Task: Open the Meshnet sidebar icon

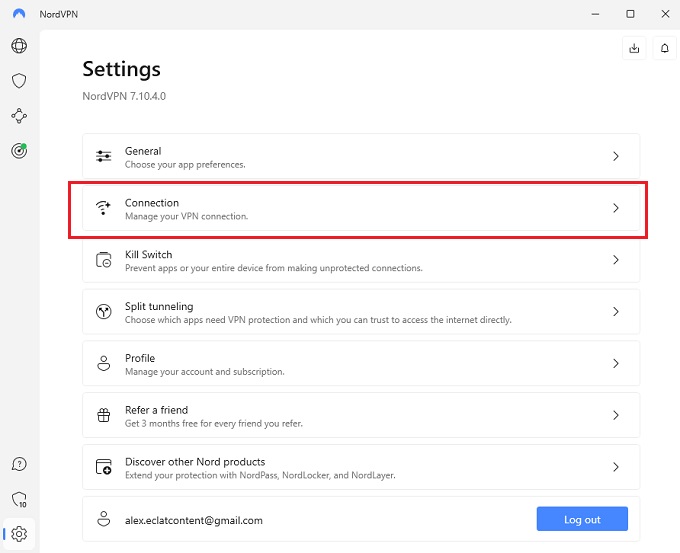Action: pos(19,116)
